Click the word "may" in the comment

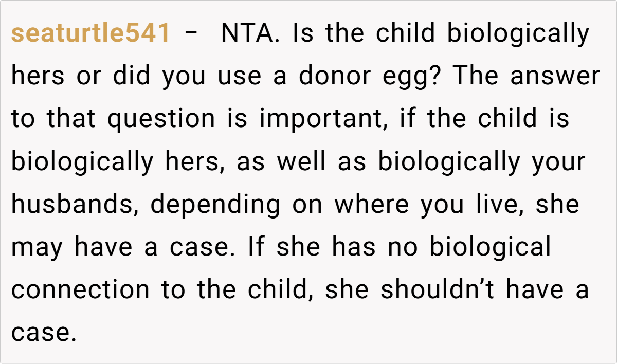click(x=37, y=247)
